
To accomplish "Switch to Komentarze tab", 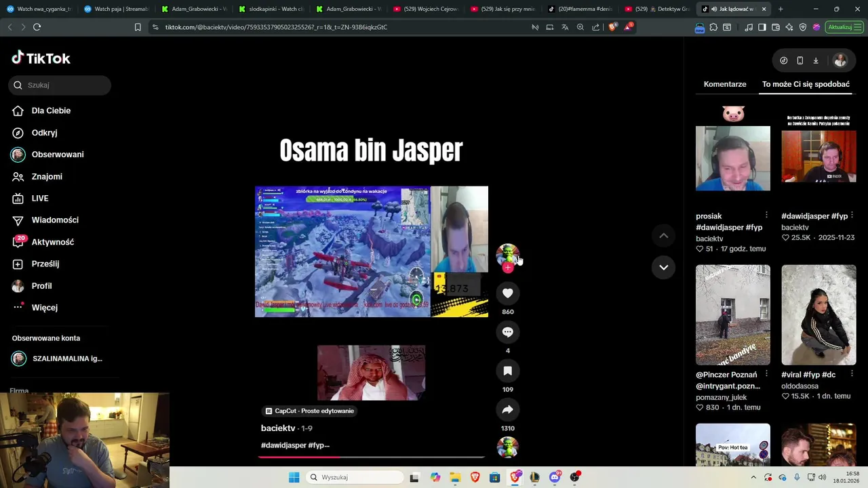I will point(725,84).
